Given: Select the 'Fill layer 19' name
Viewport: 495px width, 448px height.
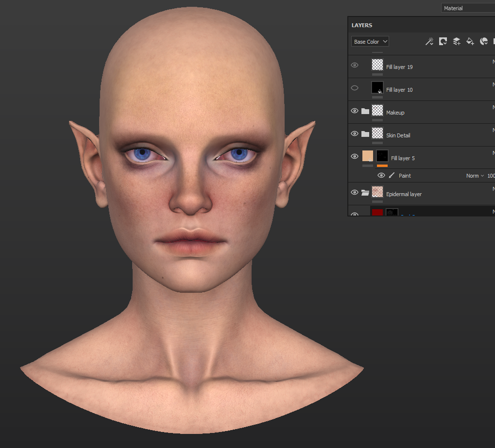Looking at the screenshot, I should coord(399,67).
